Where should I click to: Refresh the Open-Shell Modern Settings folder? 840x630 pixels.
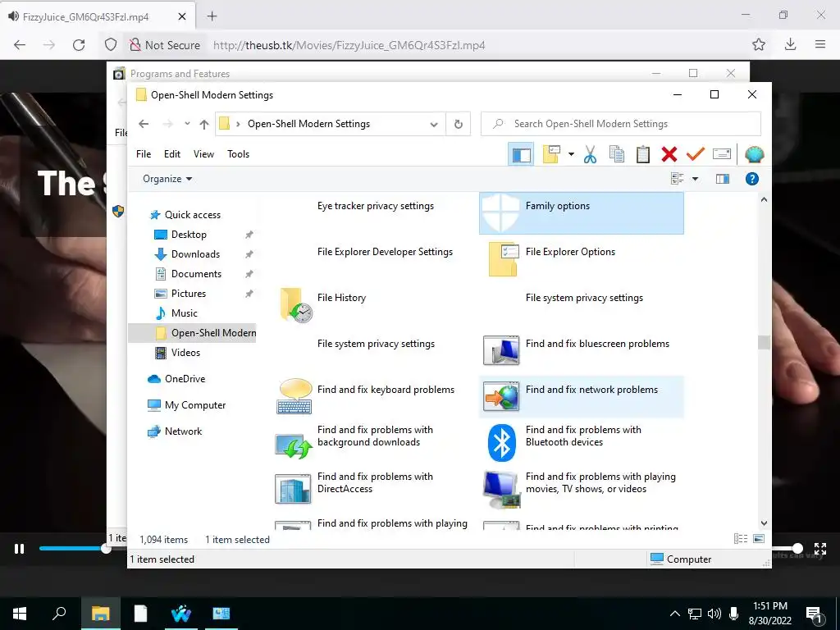[x=459, y=125]
